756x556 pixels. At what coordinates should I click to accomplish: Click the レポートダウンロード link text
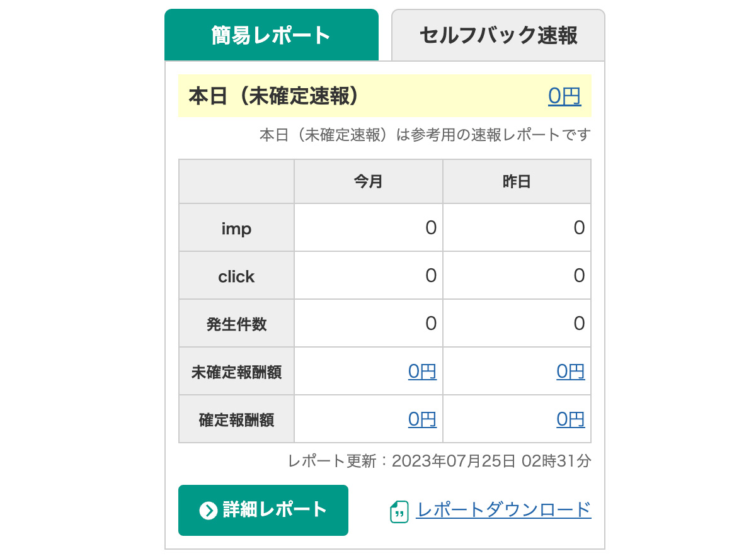504,509
